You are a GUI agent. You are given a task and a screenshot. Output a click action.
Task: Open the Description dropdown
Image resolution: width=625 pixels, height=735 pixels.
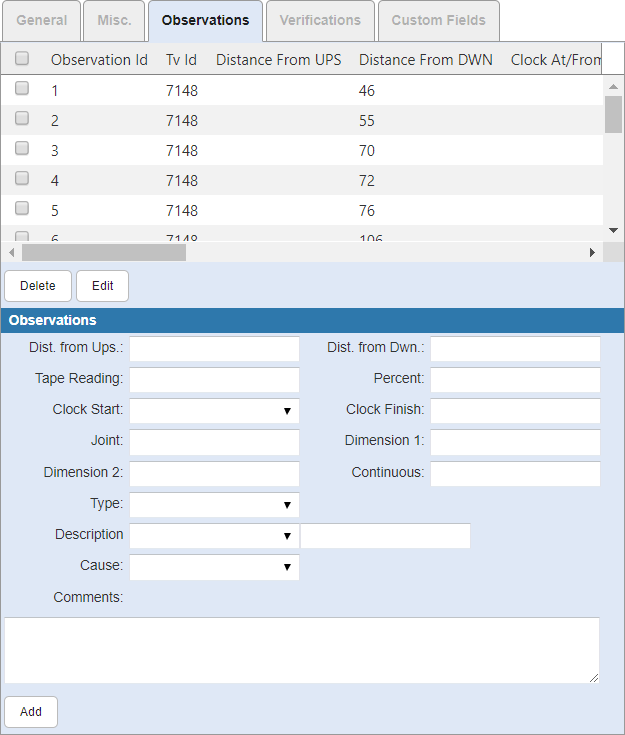(214, 536)
